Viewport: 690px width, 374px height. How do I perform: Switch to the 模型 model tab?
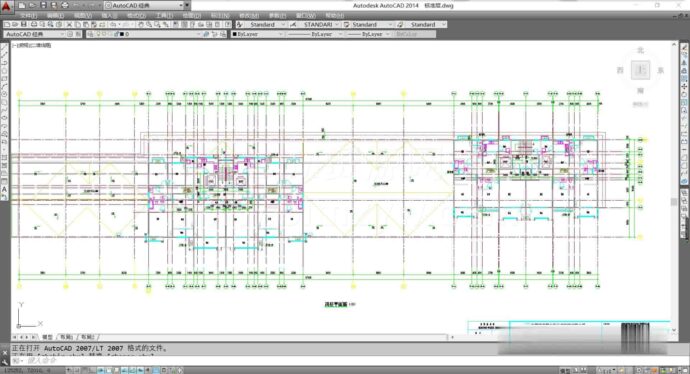point(48,337)
